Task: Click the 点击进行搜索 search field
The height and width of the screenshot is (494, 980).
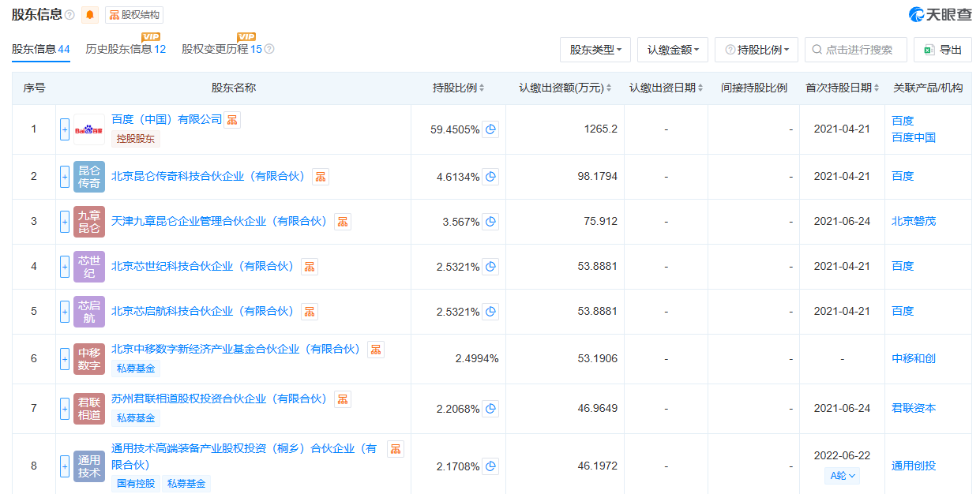Action: (859, 50)
